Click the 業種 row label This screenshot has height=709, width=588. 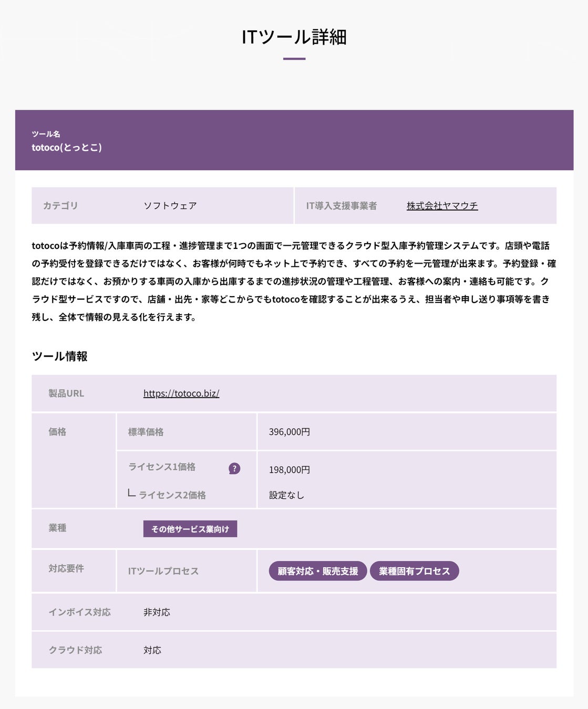click(x=57, y=528)
